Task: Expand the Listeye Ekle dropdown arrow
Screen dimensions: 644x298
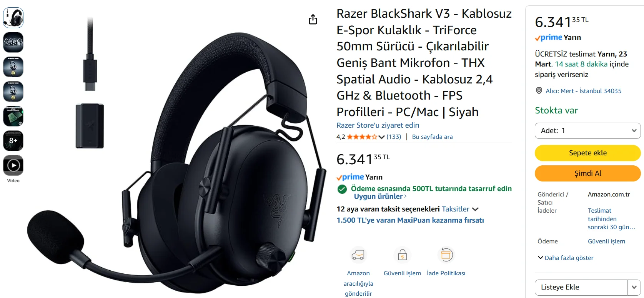Action: tap(634, 287)
